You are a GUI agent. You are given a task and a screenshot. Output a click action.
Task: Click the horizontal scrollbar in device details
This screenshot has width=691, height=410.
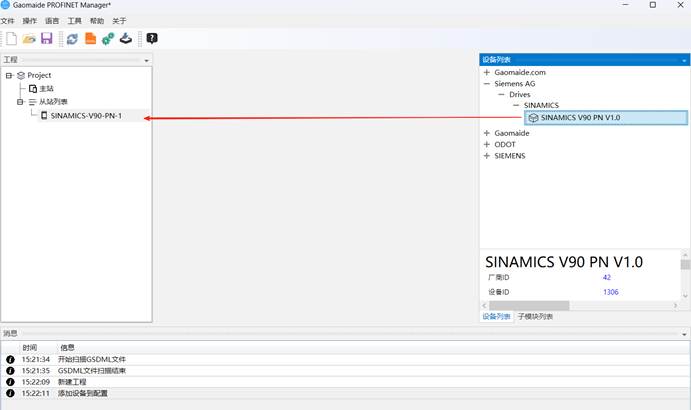tap(529, 306)
